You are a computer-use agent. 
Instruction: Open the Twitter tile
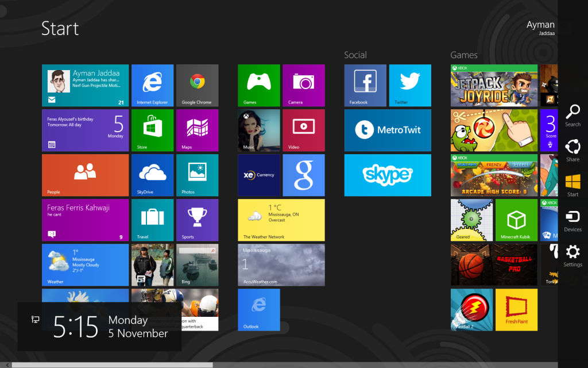point(410,85)
